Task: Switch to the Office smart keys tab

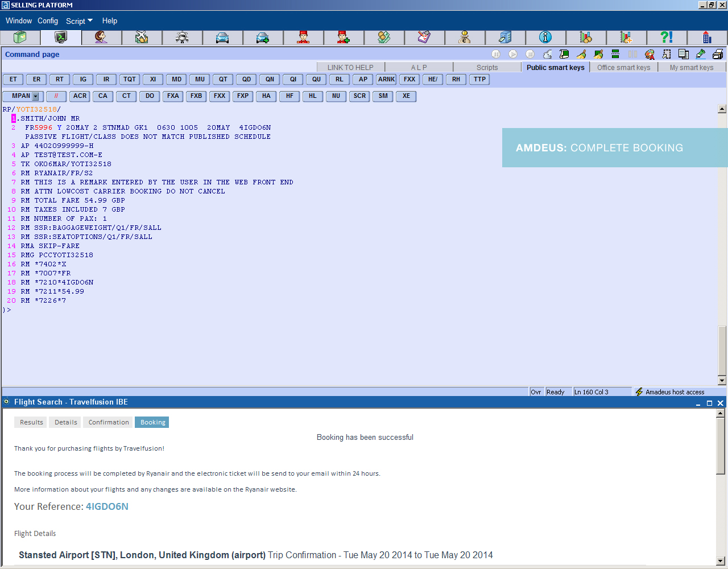Action: pyautogui.click(x=623, y=67)
